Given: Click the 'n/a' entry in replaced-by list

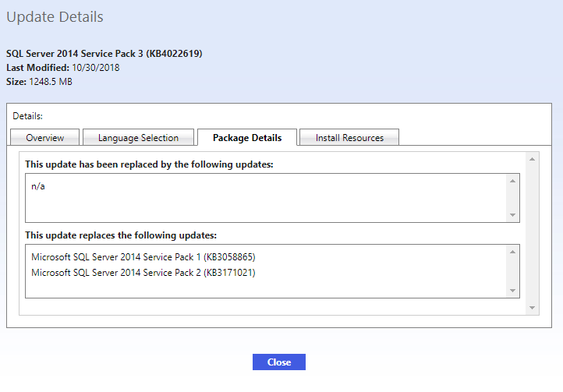Looking at the screenshot, I should point(38,186).
